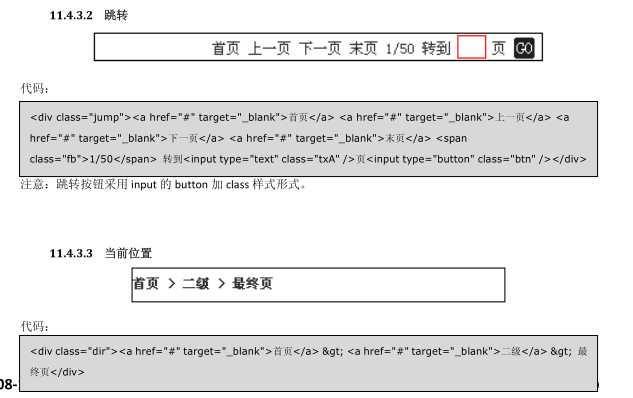
Task: Click the arrow between 首页 and 二级
Action: tap(172, 283)
